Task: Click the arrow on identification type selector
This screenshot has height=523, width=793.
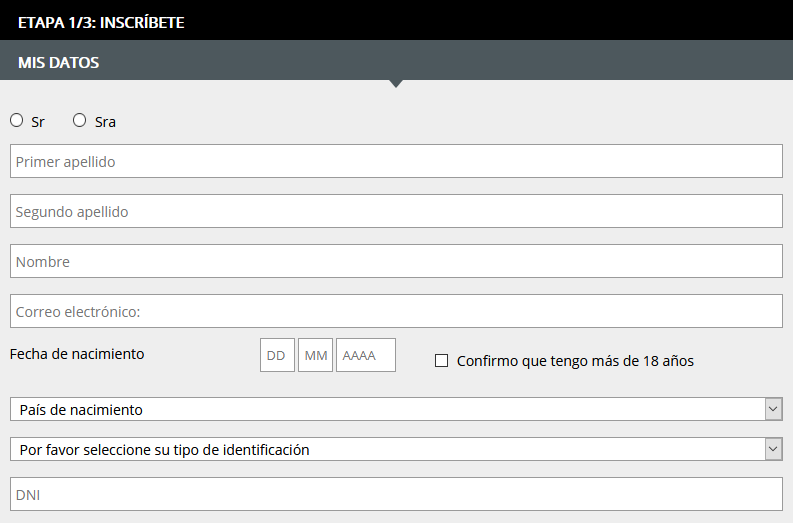Action: pos(773,449)
